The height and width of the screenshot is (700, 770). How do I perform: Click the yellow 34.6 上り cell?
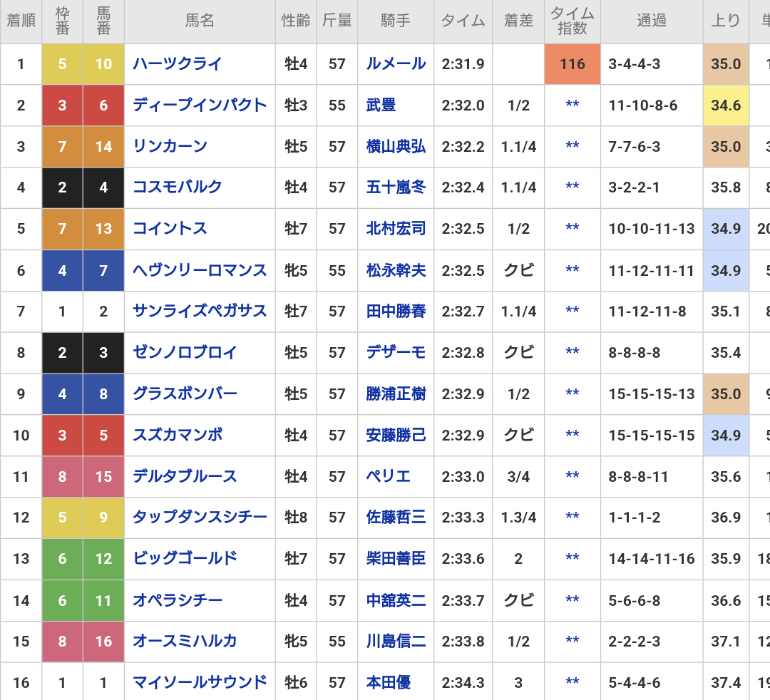coord(726,105)
